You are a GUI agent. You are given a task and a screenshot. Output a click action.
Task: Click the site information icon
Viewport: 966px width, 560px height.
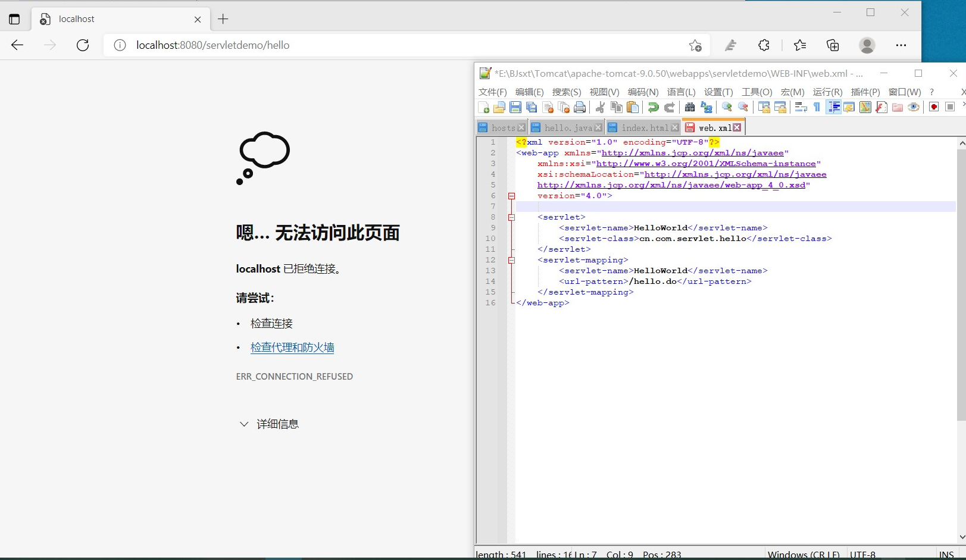(120, 45)
